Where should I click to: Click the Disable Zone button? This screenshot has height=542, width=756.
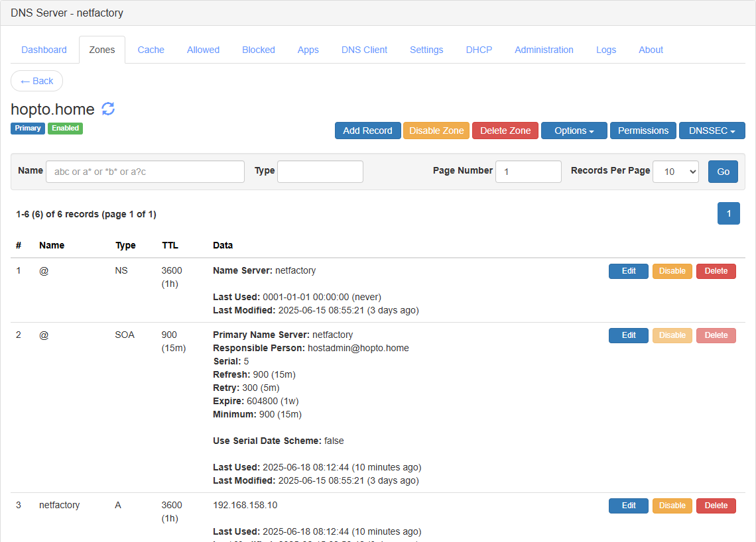coord(436,131)
